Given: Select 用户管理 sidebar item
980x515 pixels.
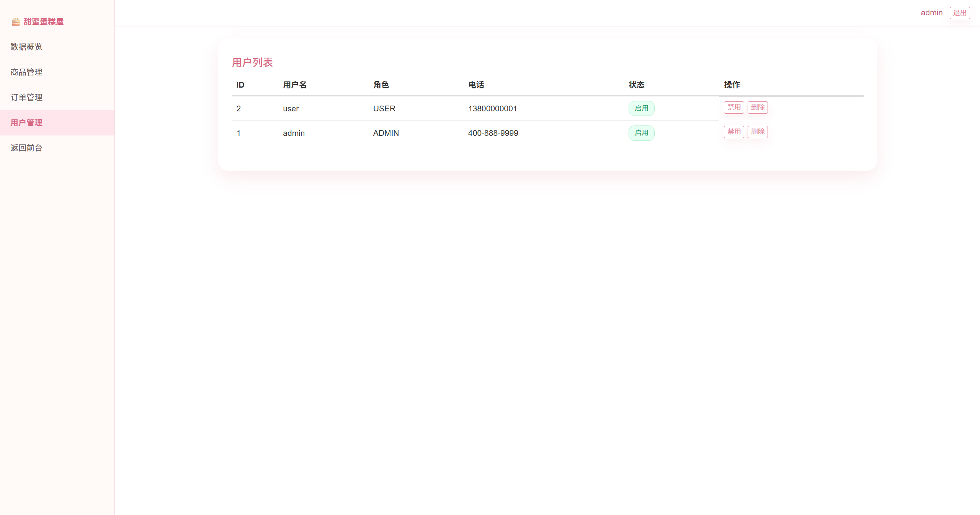Looking at the screenshot, I should (x=26, y=122).
